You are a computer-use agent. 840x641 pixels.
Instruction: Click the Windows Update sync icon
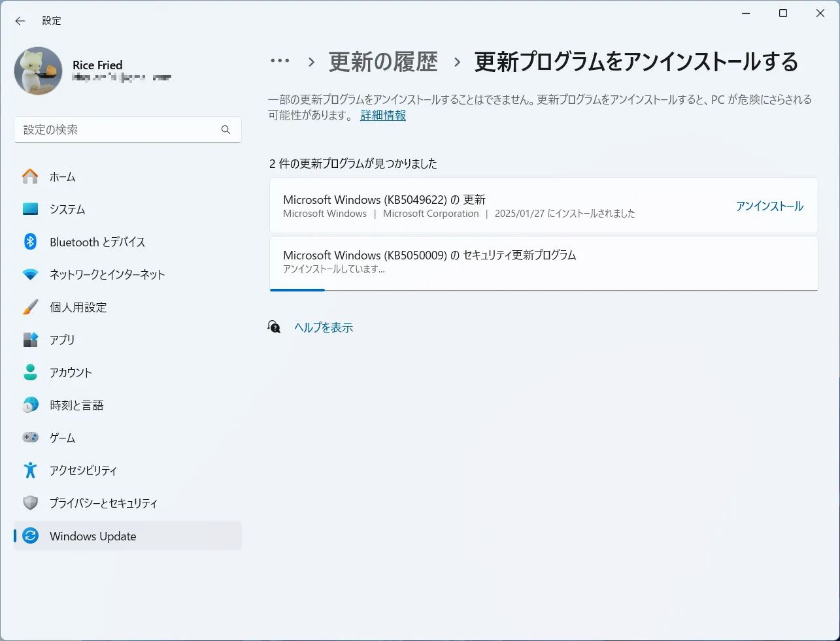tap(30, 536)
